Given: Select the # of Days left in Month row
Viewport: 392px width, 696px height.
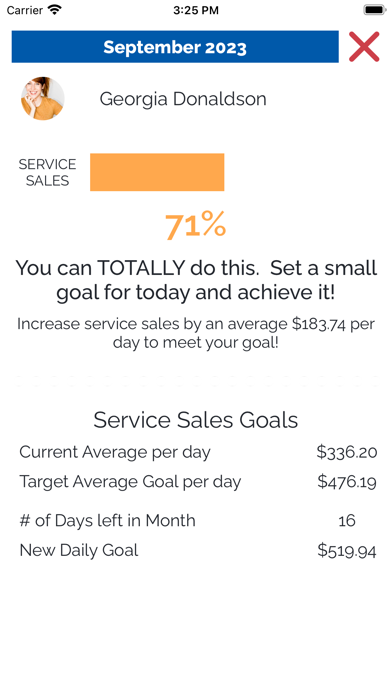Looking at the screenshot, I should coord(198,520).
